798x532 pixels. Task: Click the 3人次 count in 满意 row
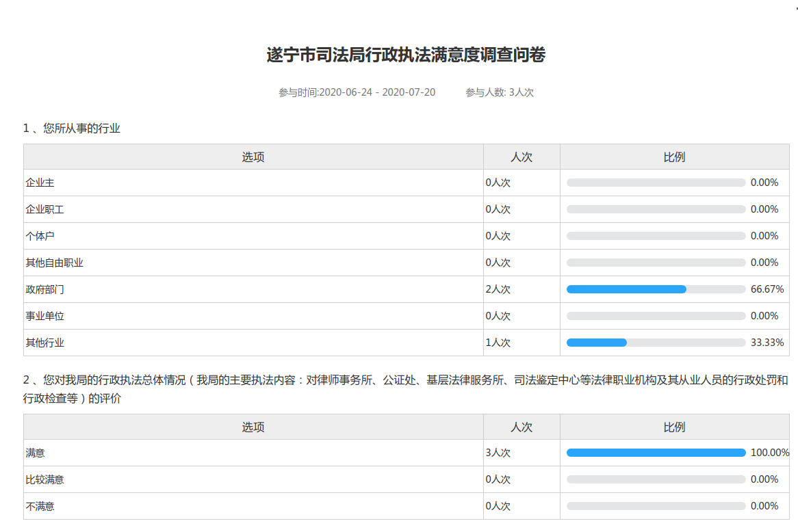pos(498,453)
